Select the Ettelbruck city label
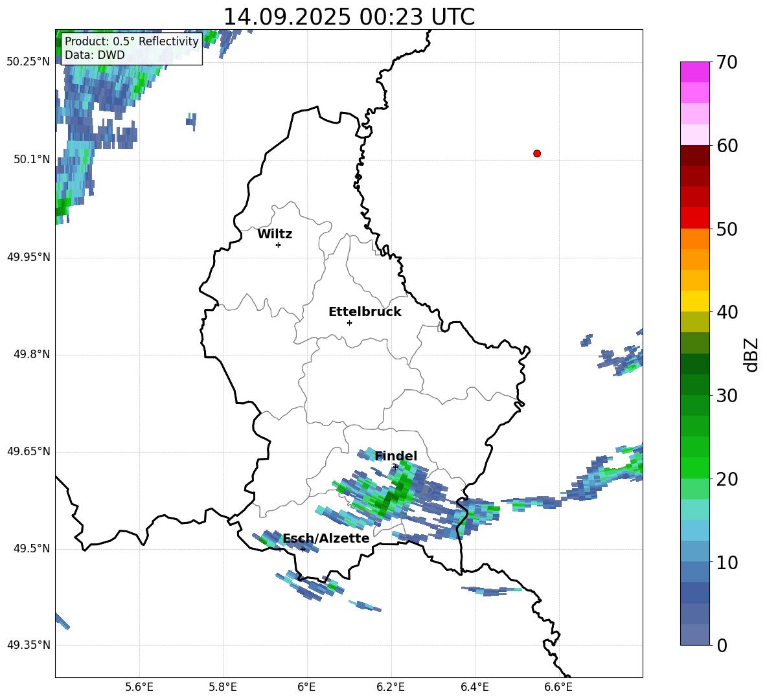 point(365,312)
